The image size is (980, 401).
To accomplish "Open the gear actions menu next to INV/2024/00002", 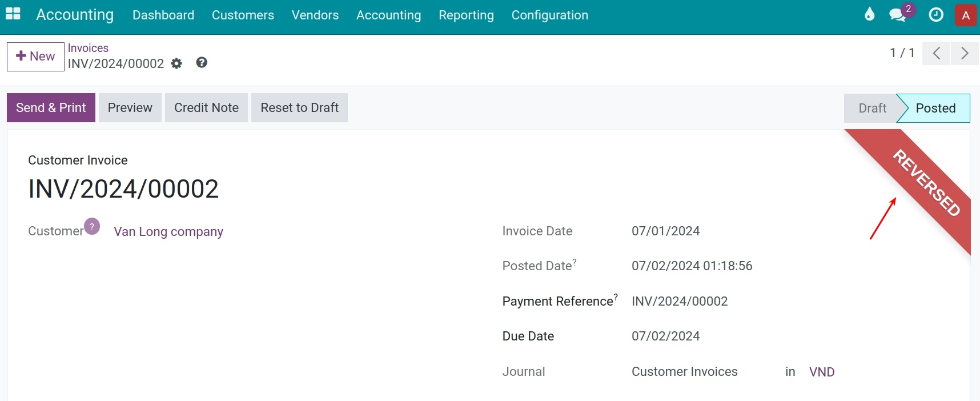I will pyautogui.click(x=176, y=63).
